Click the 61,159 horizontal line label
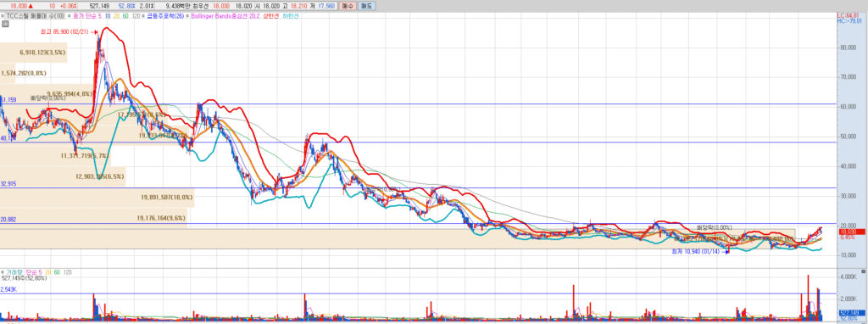This screenshot has width=868, height=324. pyautogui.click(x=8, y=100)
